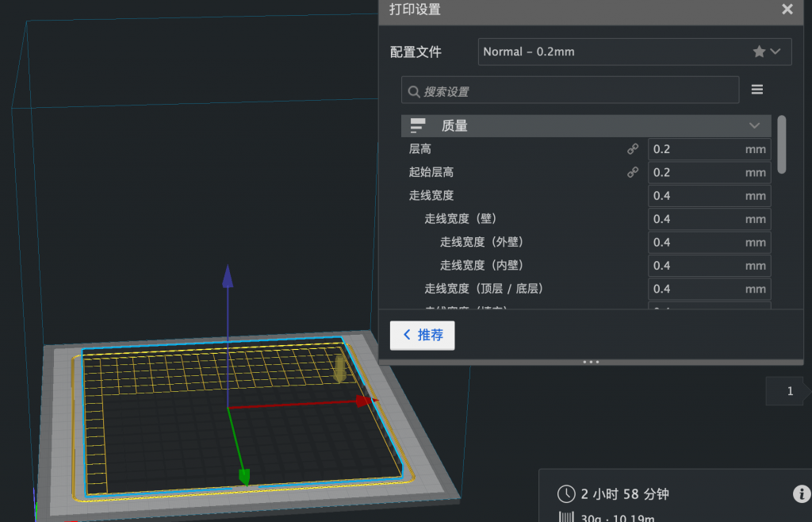
Task: Click the 走线宽度（顶层 / 底层）label
Action: pos(484,289)
